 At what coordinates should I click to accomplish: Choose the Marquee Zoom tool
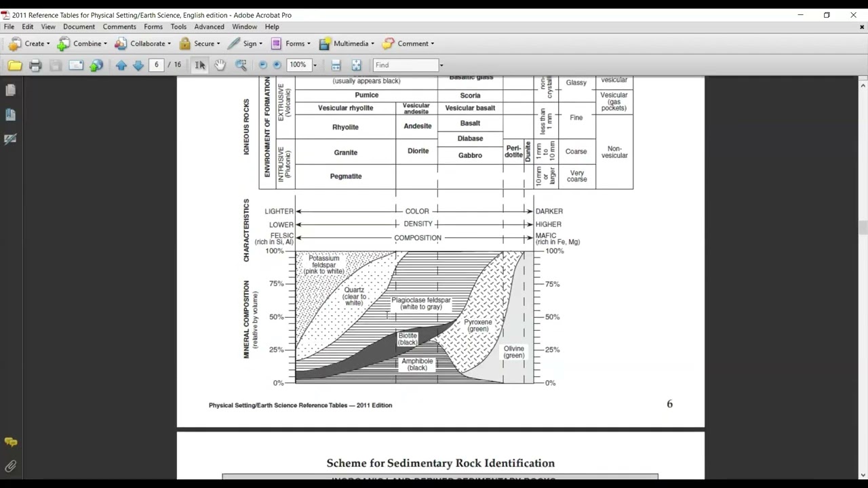(x=241, y=65)
